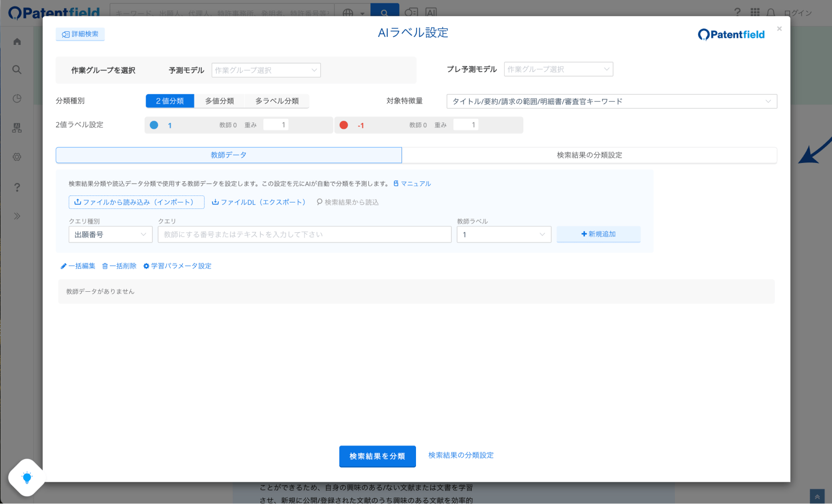The image size is (832, 504).
Task: Click ファイルから読み込み（インポート）button
Action: (136, 202)
